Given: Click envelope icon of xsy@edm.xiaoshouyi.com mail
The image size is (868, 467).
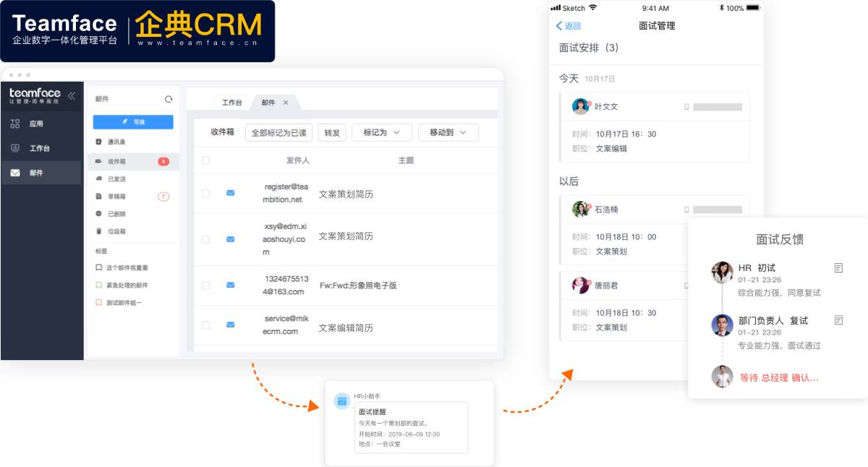Looking at the screenshot, I should click(x=231, y=239).
